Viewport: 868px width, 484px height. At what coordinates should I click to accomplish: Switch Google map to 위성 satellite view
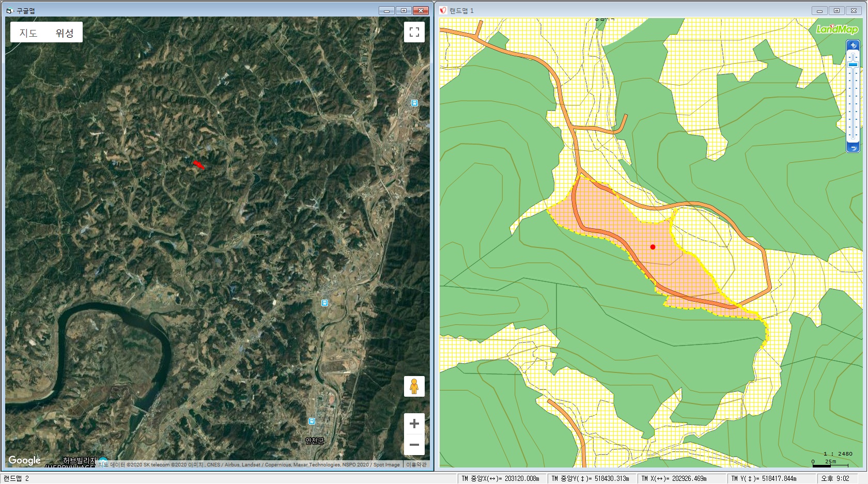tap(65, 33)
